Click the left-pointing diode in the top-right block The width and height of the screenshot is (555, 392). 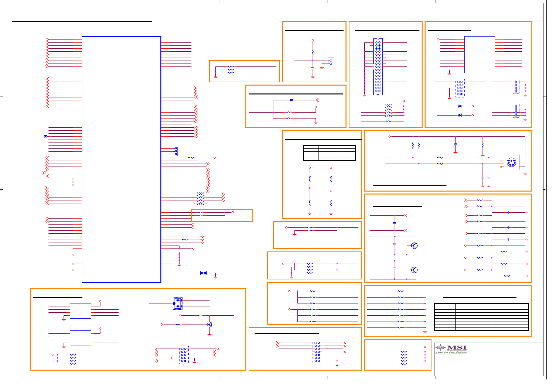point(460,106)
